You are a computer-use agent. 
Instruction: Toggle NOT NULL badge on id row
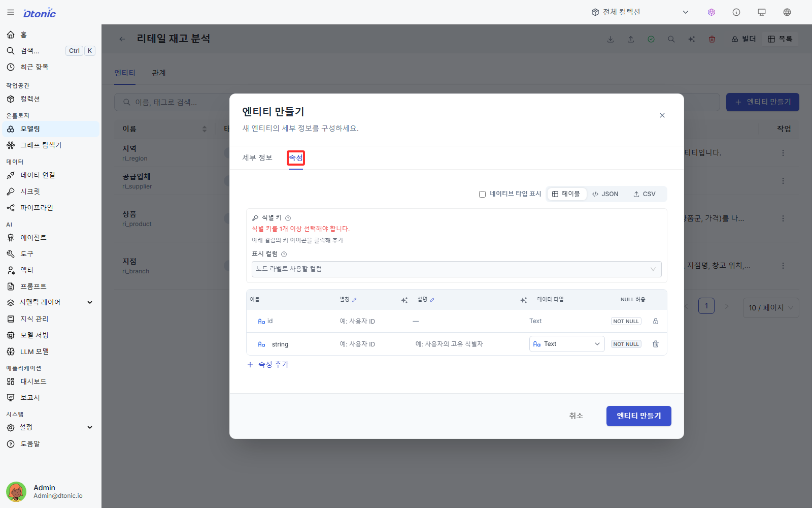(x=626, y=321)
